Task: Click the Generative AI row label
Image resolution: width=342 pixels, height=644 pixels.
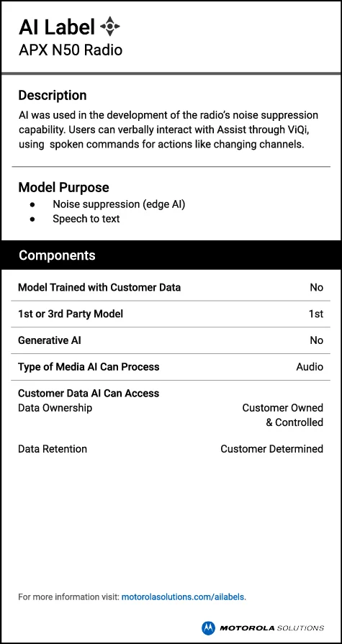Action: coord(50,340)
